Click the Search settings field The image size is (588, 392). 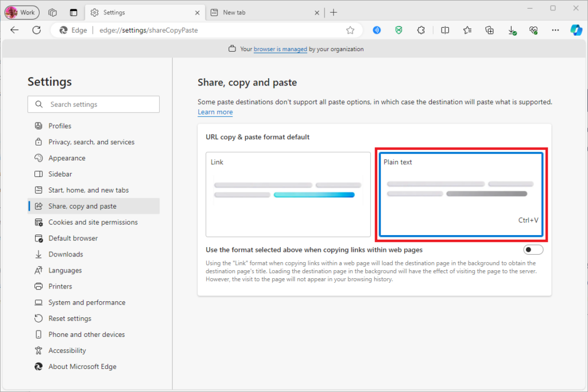[94, 105]
